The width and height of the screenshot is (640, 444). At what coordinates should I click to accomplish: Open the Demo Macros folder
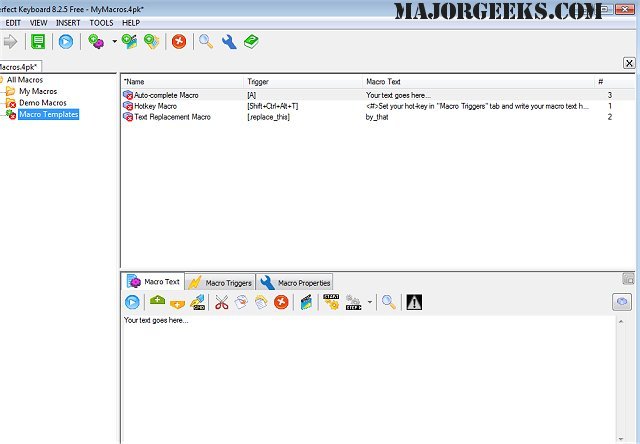point(42,102)
